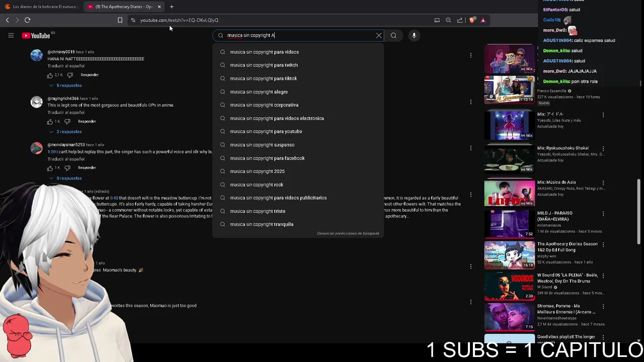Jump to timestamp 1:00 in comment

tap(52, 152)
